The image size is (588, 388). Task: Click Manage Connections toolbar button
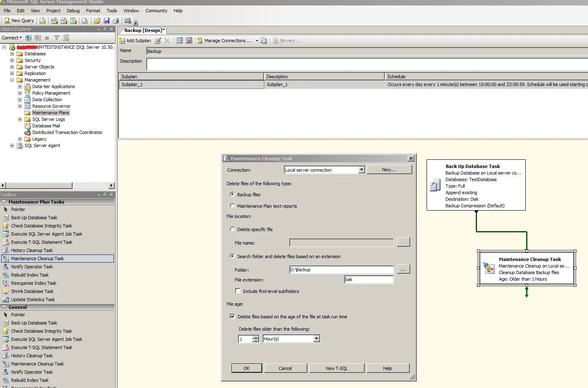point(225,41)
